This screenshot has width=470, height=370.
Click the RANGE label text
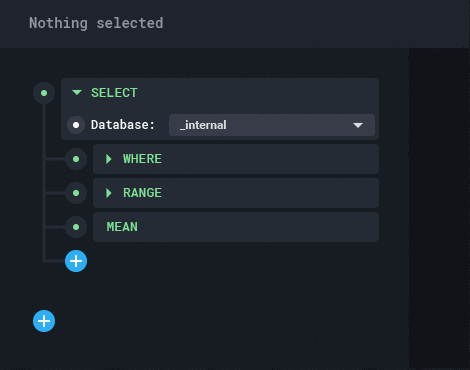[x=142, y=193]
